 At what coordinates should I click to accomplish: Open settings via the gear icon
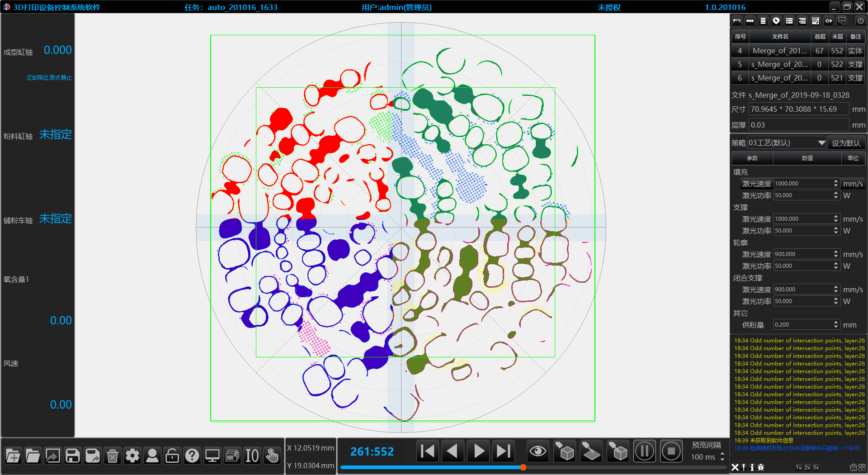point(132,456)
